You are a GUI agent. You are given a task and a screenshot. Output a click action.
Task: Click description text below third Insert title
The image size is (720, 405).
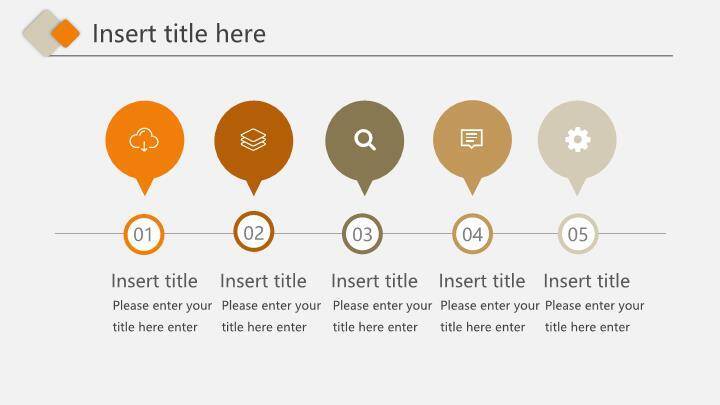[382, 316]
